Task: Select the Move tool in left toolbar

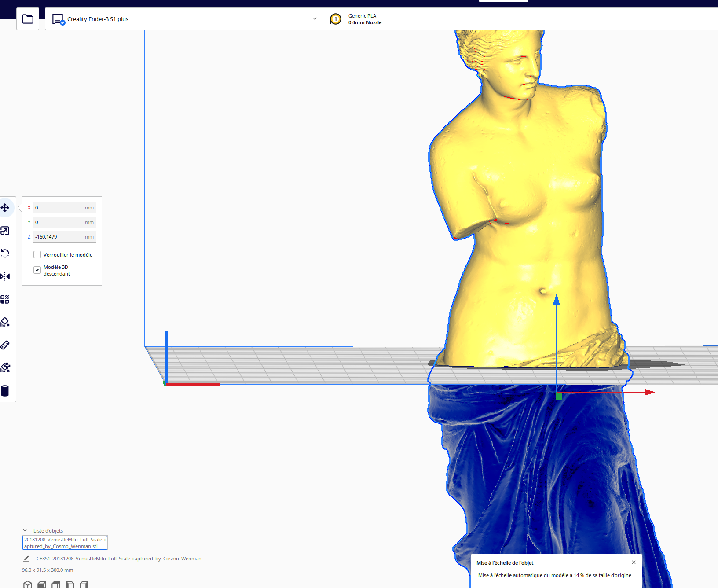Action: pyautogui.click(x=5, y=208)
